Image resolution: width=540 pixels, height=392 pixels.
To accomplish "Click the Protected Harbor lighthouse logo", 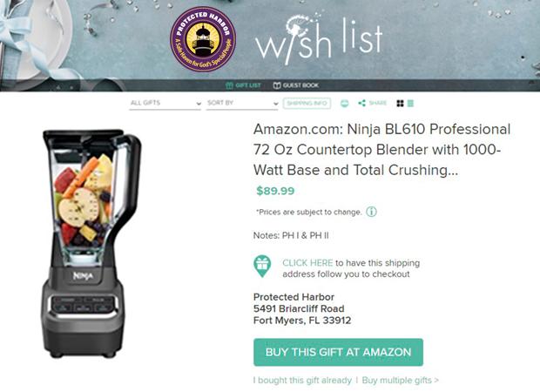I will 203,39.
